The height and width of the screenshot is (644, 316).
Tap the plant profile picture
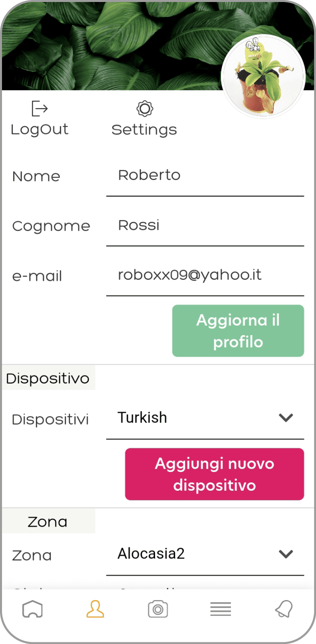pos(263,76)
